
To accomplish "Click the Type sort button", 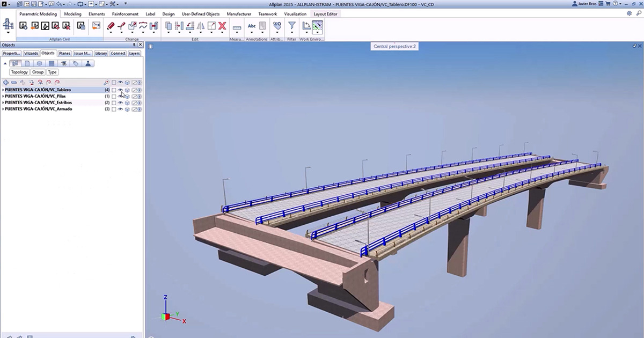I will pyautogui.click(x=52, y=72).
